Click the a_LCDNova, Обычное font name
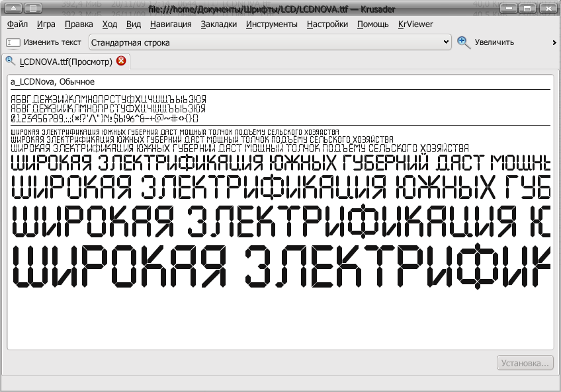561x392 pixels. pos(53,81)
